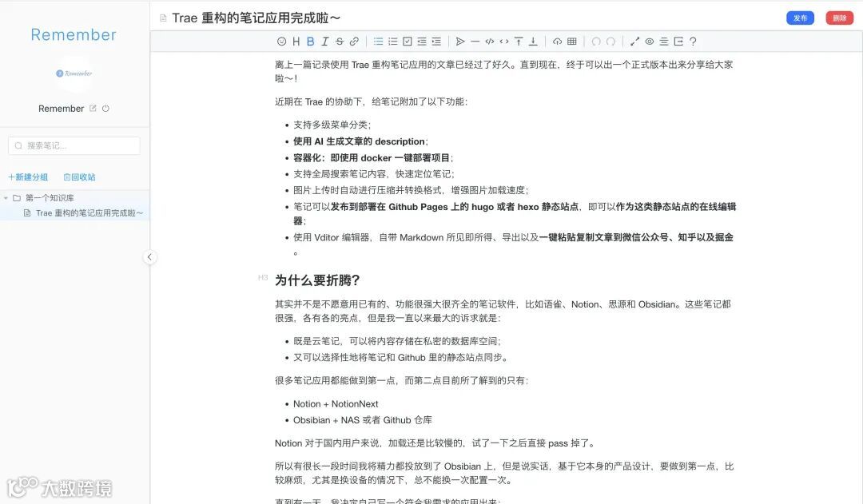This screenshot has width=863, height=504.
Task: Open the emoji picker in toolbar
Action: pos(282,42)
